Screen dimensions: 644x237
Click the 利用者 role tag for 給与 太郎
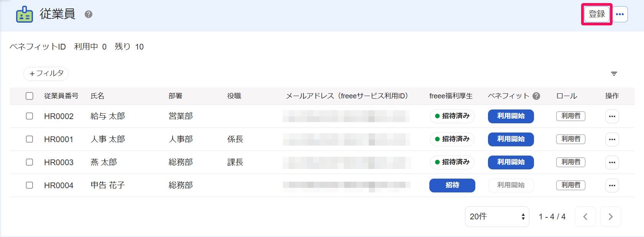pyautogui.click(x=571, y=116)
